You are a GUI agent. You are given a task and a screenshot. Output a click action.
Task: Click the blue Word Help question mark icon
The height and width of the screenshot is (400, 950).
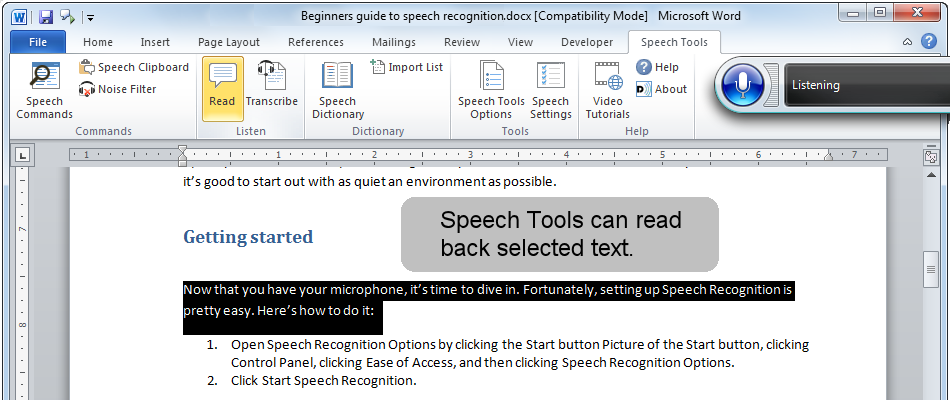(x=929, y=41)
